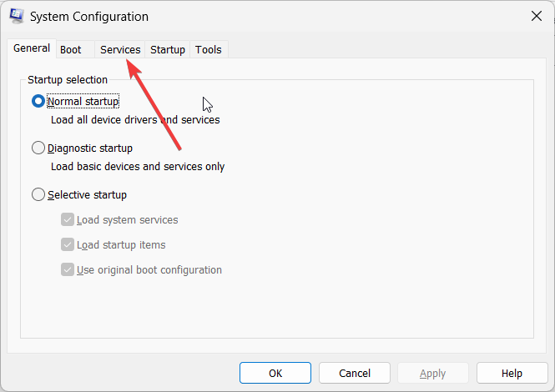Enable the Selective startup radio button
This screenshot has height=392, width=555.
pos(38,194)
